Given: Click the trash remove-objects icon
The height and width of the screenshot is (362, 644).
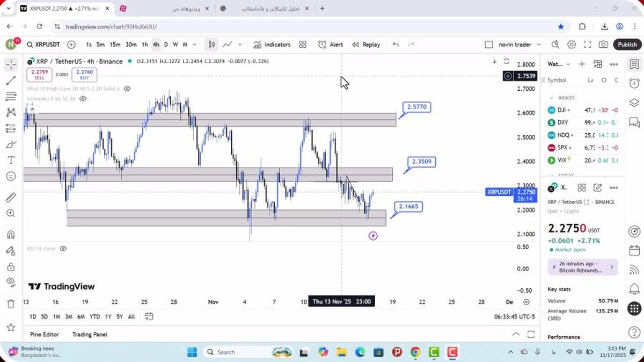Looking at the screenshot, I should pyautogui.click(x=11, y=304).
